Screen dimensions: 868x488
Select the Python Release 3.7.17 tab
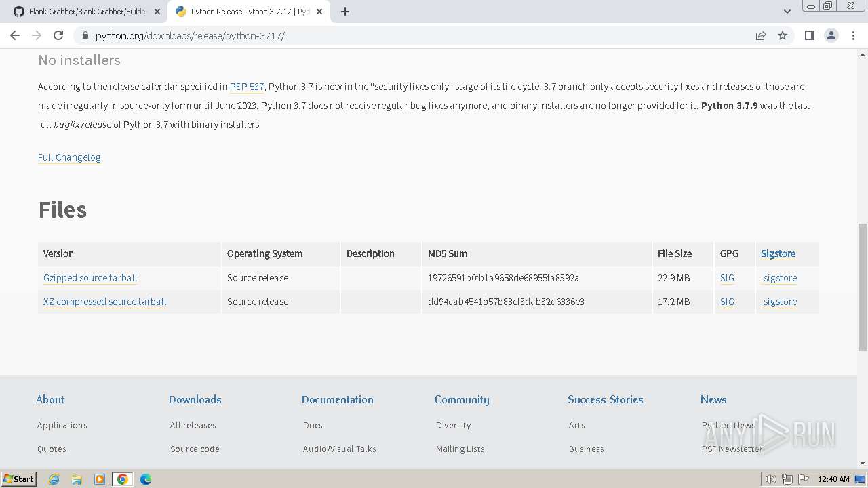coord(249,12)
